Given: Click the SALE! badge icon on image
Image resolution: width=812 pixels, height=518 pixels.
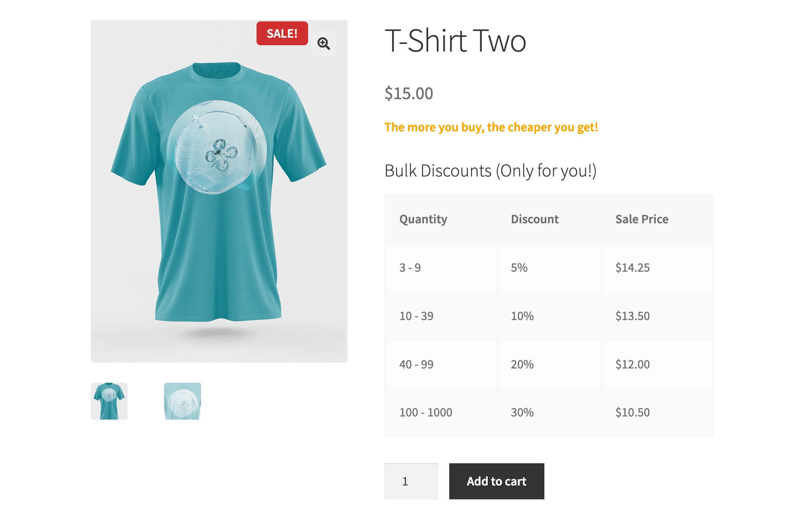Looking at the screenshot, I should click(x=281, y=34).
